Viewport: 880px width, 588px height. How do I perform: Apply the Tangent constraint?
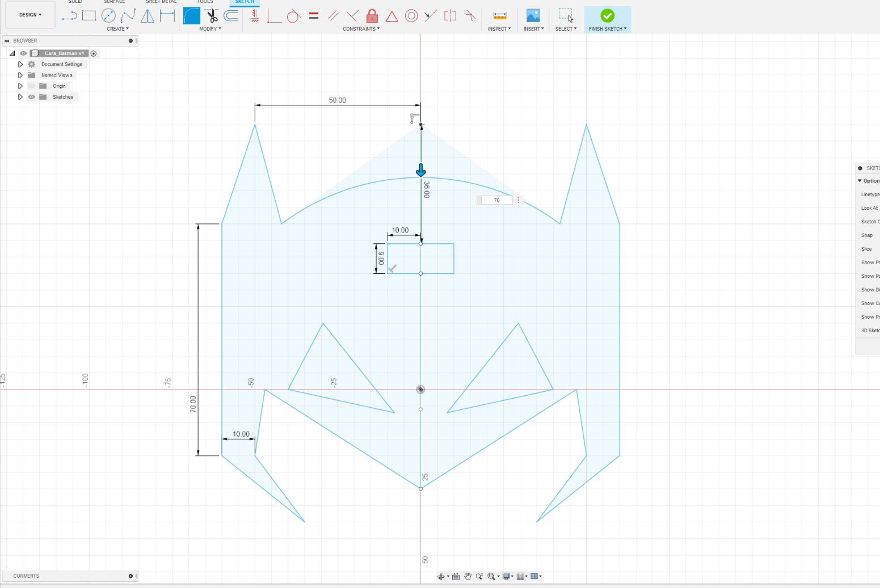click(293, 16)
